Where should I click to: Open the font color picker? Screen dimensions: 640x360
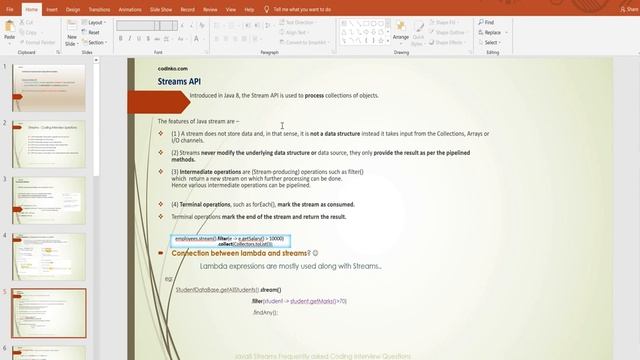(196, 39)
